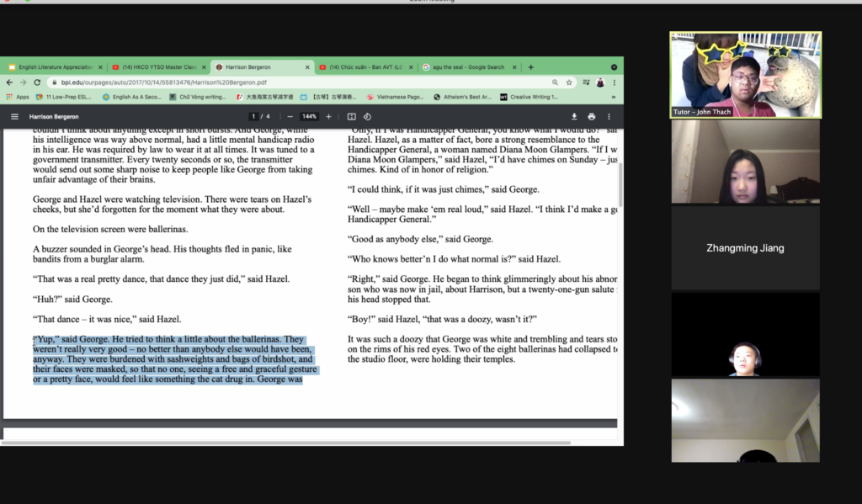Close the HKCO YTSO Master Class tab

click(x=204, y=67)
